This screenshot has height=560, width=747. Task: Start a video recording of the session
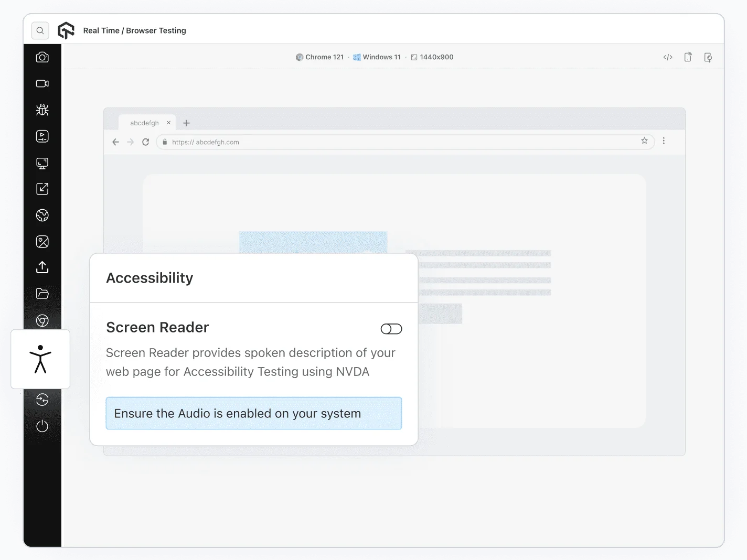coord(42,83)
